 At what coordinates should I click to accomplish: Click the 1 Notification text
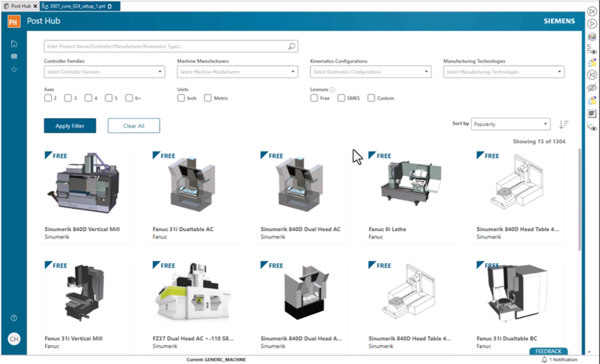563,360
